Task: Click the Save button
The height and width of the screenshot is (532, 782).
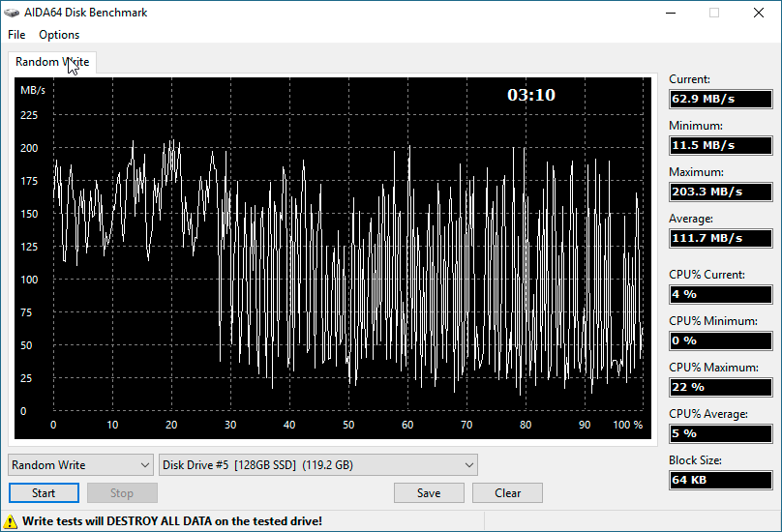Action: click(429, 492)
